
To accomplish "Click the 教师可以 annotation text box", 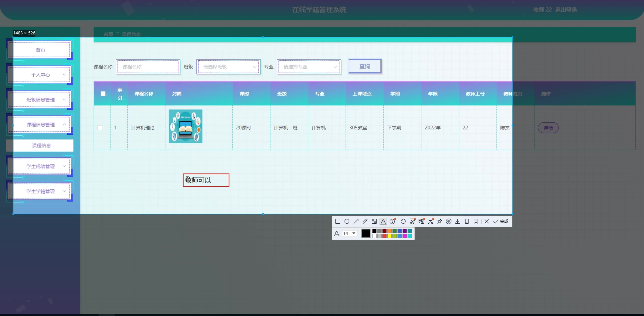I will [x=206, y=180].
